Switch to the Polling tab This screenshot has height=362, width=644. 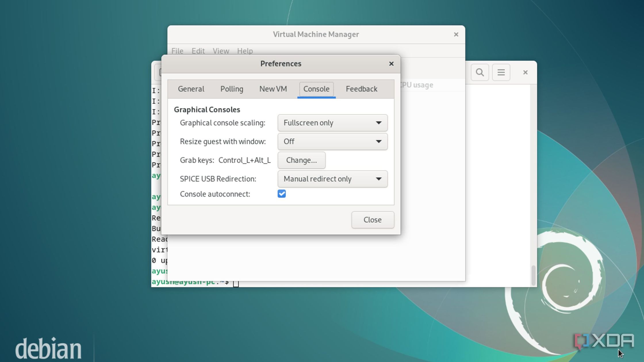[x=232, y=89]
